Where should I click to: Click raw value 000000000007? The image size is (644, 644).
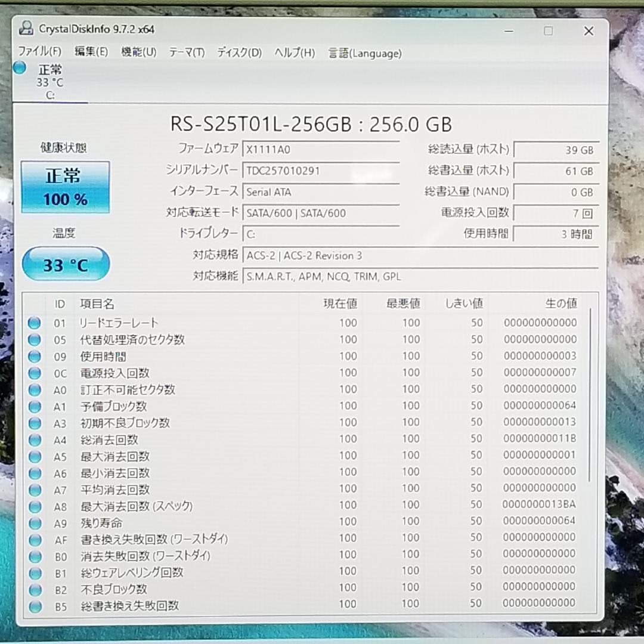pyautogui.click(x=540, y=372)
